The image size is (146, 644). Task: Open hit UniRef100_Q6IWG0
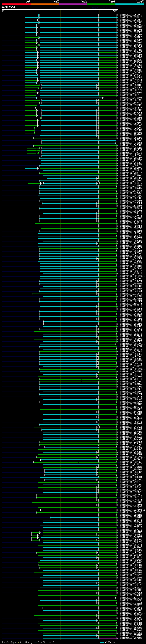point(131,15)
